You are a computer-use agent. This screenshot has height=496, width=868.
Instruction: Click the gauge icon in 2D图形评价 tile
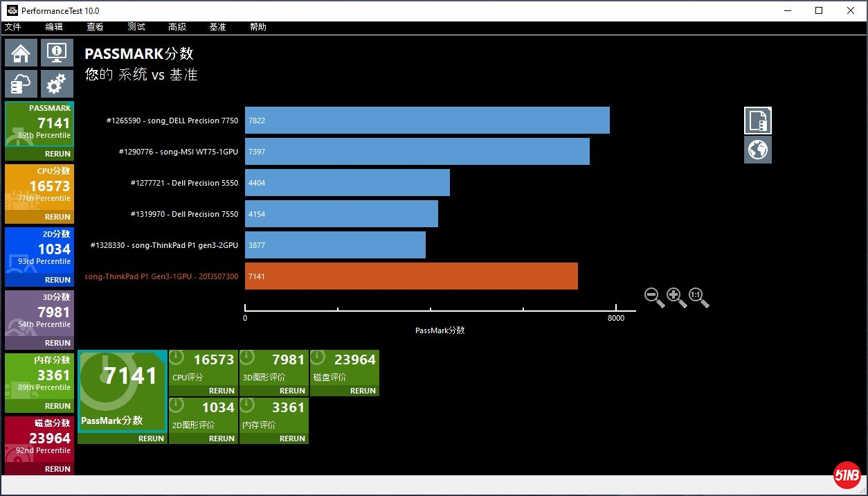(x=177, y=405)
